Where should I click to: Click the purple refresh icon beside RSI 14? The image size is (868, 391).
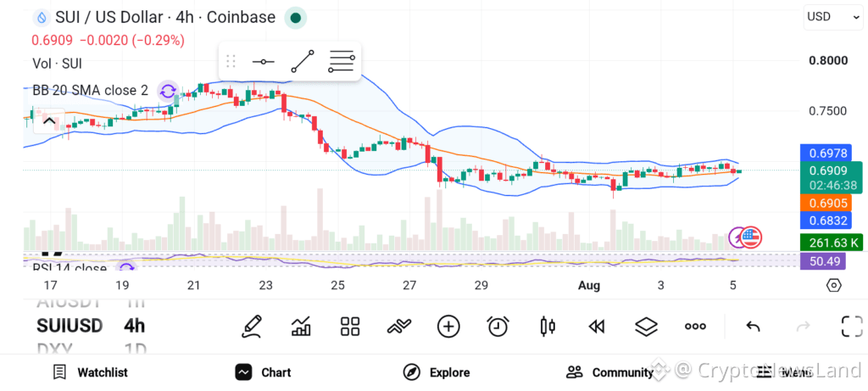127,267
